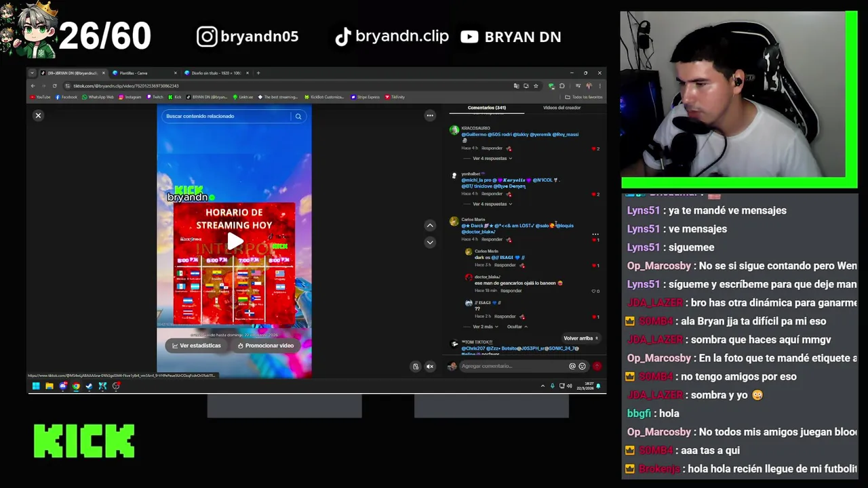868x488 pixels.
Task: Go to previous video with up arrow
Action: (x=430, y=226)
